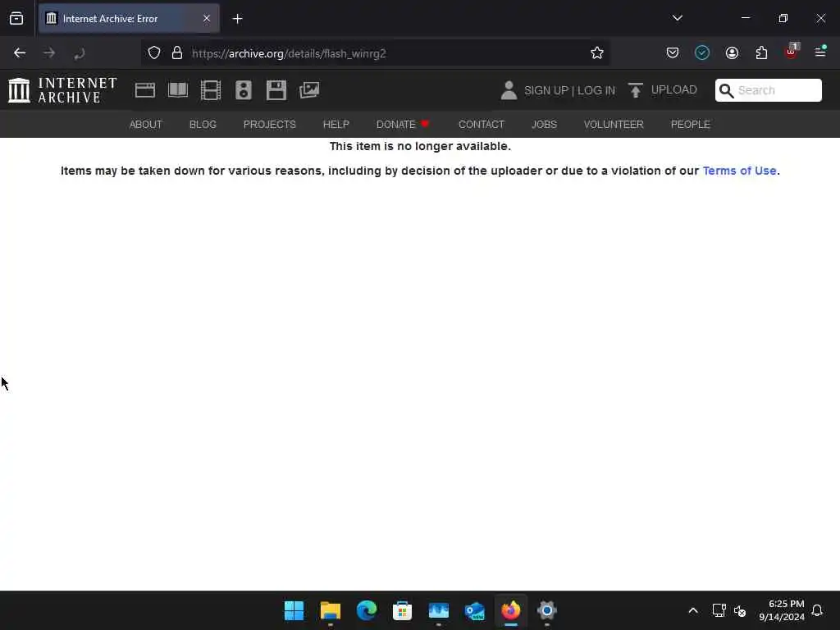Open File Explorer from the taskbar
Screen dimensions: 840x630
pos(330,610)
